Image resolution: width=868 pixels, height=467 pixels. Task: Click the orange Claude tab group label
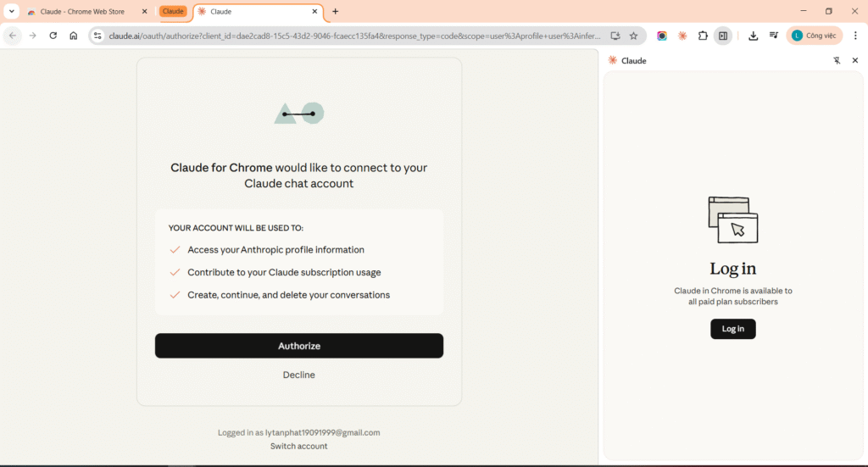[173, 11]
